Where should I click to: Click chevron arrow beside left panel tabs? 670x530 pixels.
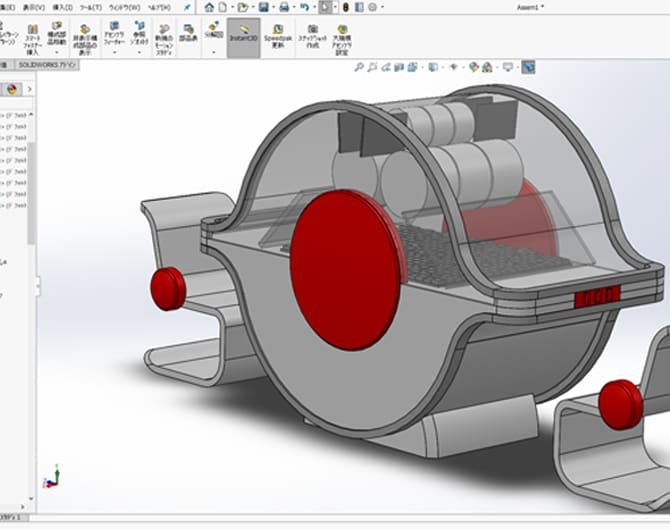[x=29, y=89]
